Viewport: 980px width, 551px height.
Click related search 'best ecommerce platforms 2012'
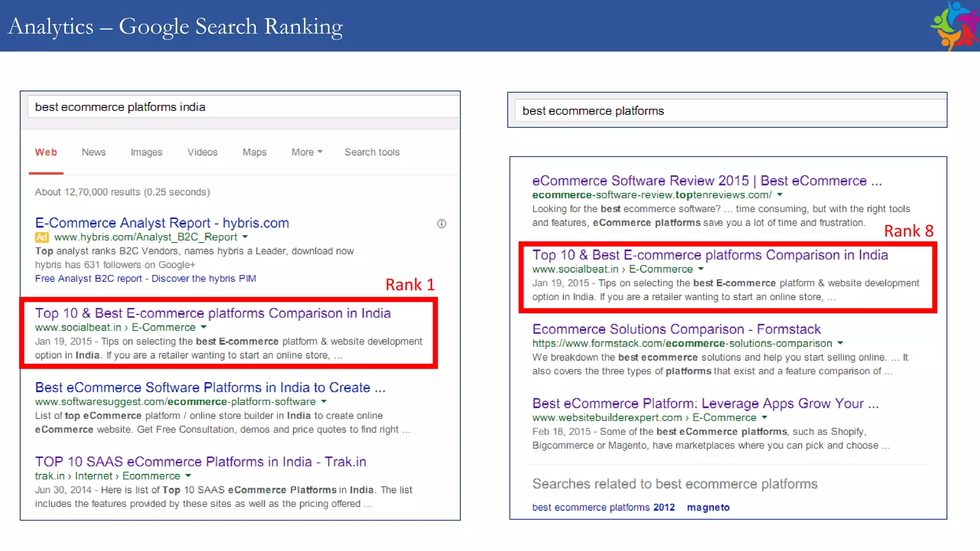click(x=603, y=507)
